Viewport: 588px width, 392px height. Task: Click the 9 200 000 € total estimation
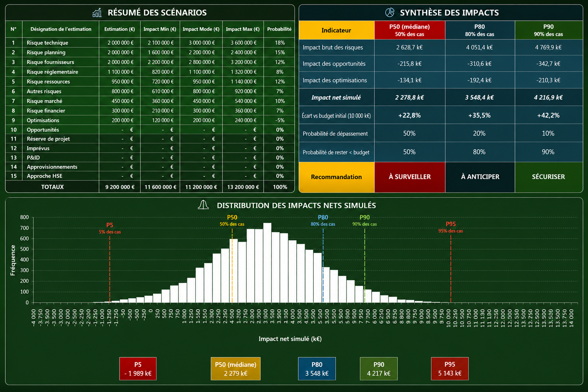120,187
